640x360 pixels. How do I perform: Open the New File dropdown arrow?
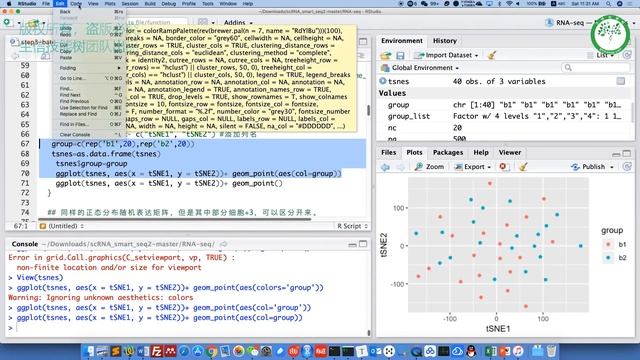(19, 23)
